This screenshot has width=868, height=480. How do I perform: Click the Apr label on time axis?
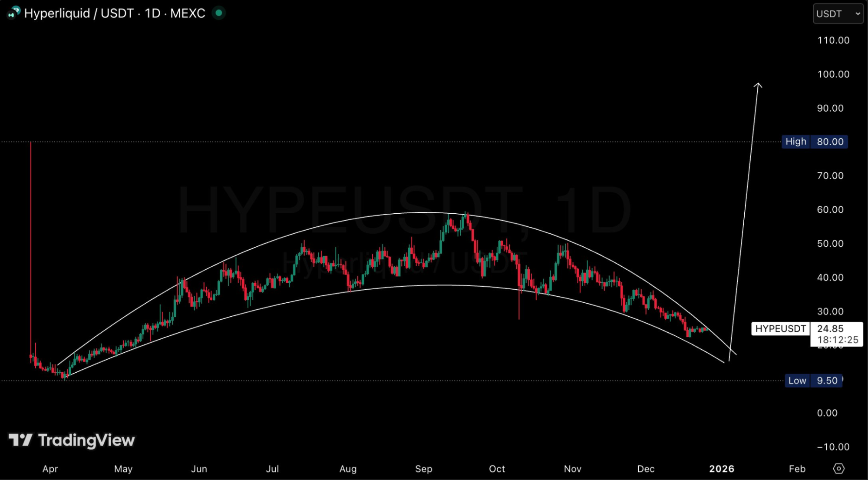click(50, 469)
